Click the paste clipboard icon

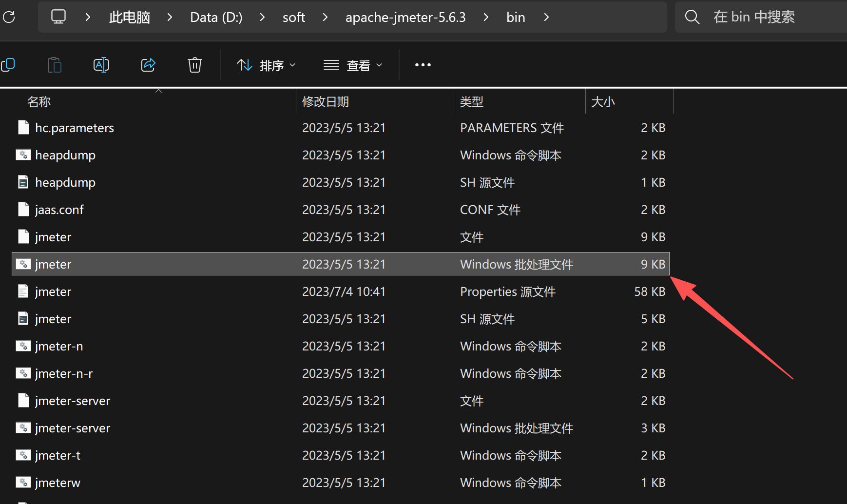tap(55, 65)
